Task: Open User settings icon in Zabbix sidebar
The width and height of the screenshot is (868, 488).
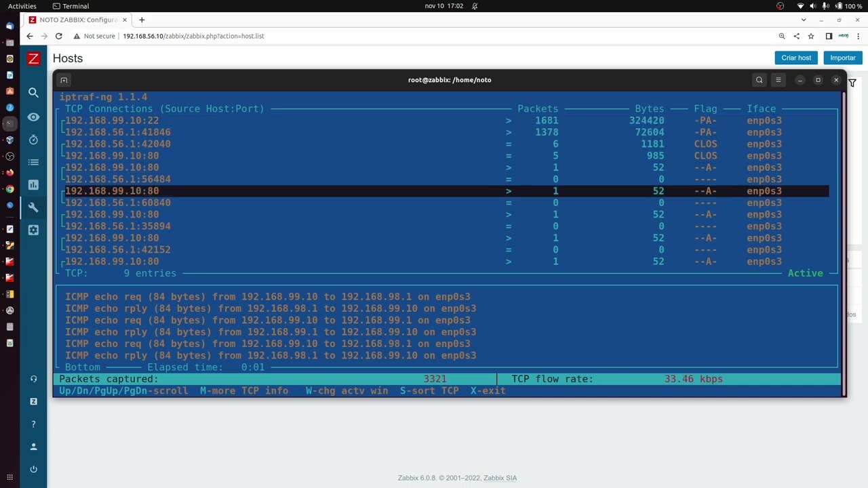Action: coord(33,447)
